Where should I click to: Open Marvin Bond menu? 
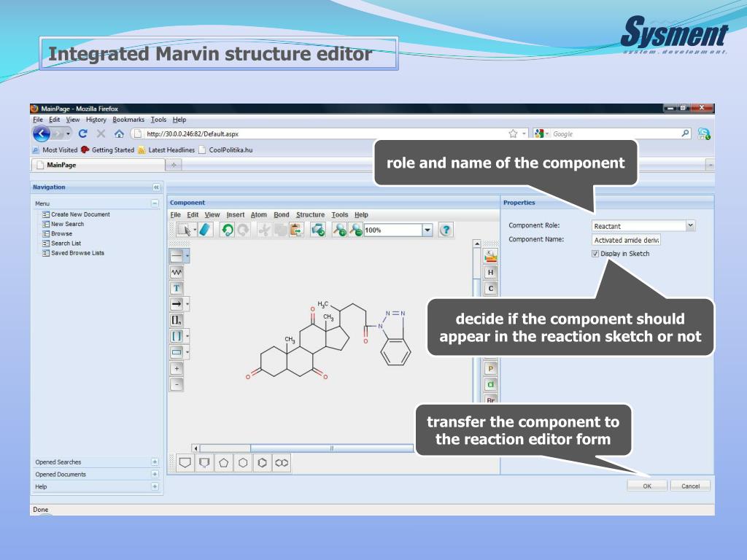coord(282,215)
